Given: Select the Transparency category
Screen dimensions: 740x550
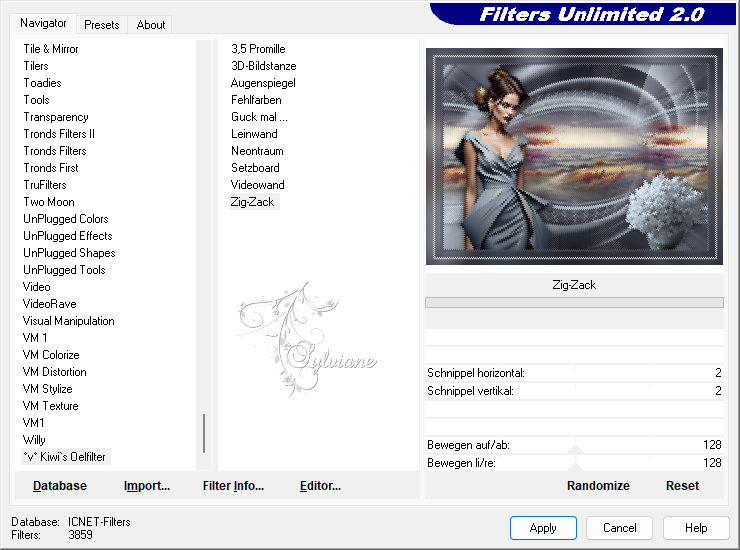Looking at the screenshot, I should coord(56,117).
